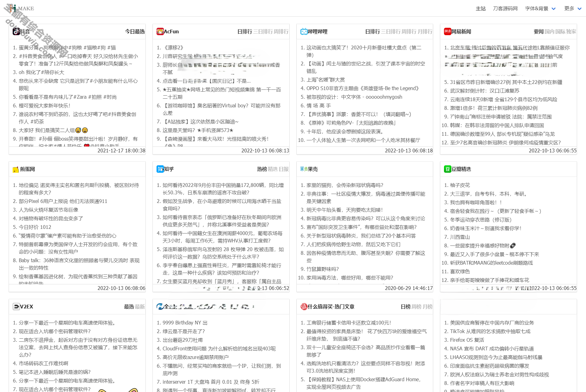Open the 哔哩哔哩 item "上海"名媛"群大赏"
The width and height of the screenshot is (586, 392).
[326, 80]
